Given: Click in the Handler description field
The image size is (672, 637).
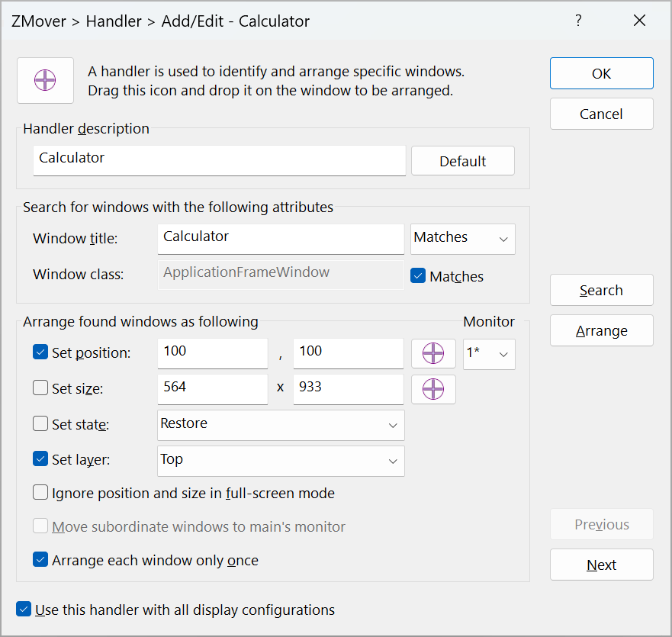Looking at the screenshot, I should [220, 160].
